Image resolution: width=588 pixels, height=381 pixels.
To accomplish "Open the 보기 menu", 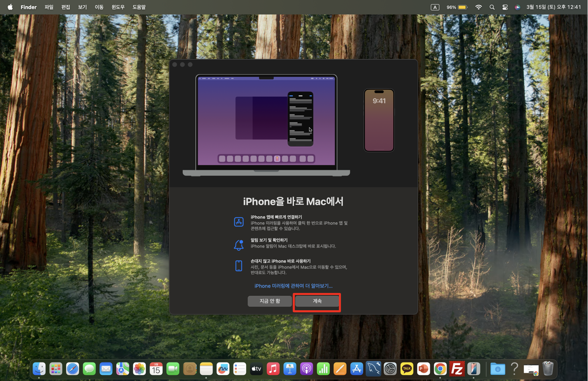I will pyautogui.click(x=82, y=7).
